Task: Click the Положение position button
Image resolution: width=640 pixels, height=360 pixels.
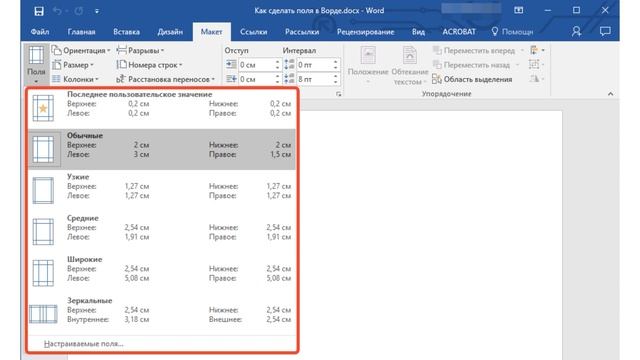Action: (368, 65)
